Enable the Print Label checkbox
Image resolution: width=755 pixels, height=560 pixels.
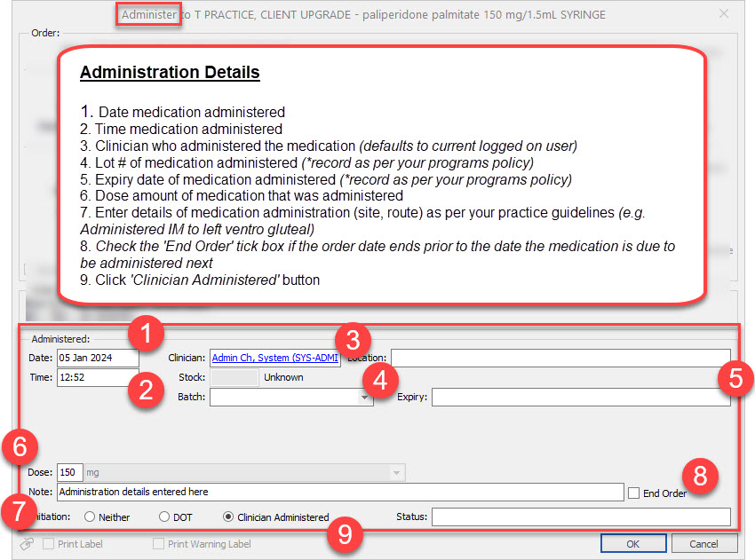48,544
